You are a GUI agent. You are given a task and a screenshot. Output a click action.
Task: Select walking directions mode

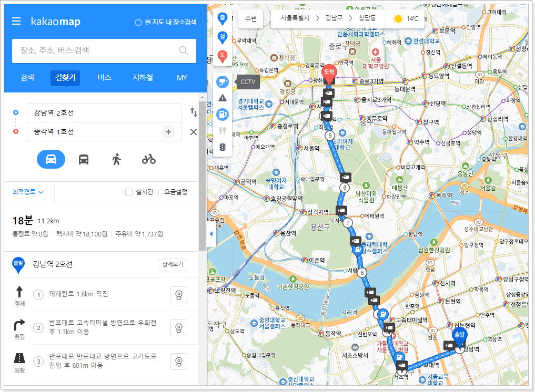[x=116, y=159]
